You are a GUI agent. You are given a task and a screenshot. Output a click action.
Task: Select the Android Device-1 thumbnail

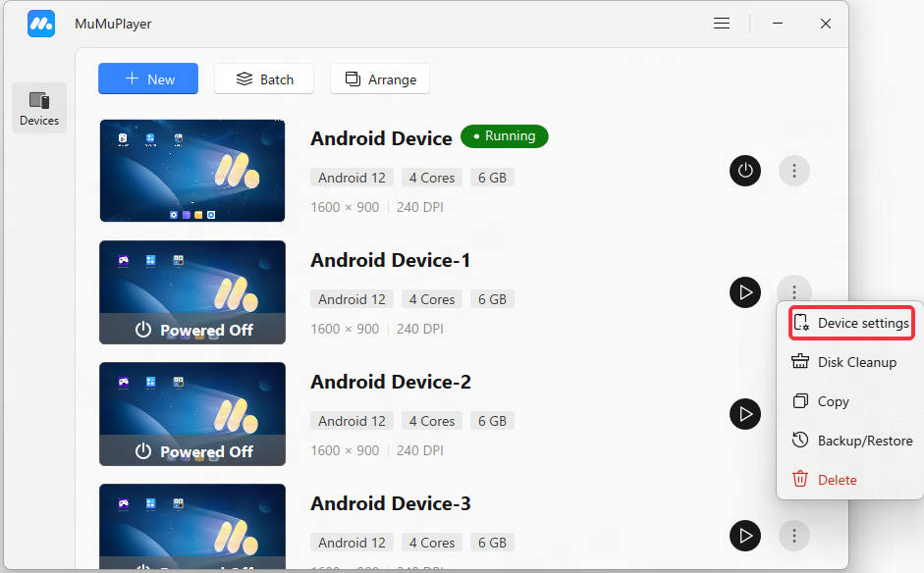(x=192, y=292)
